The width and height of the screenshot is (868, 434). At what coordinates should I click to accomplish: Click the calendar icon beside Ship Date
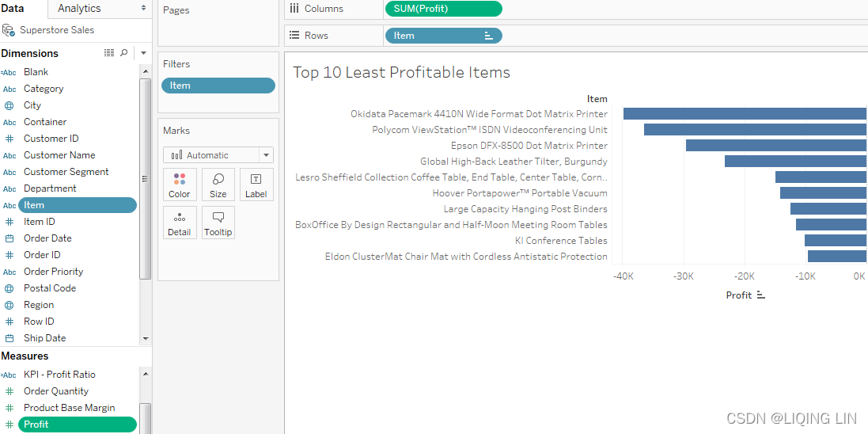pos(9,338)
